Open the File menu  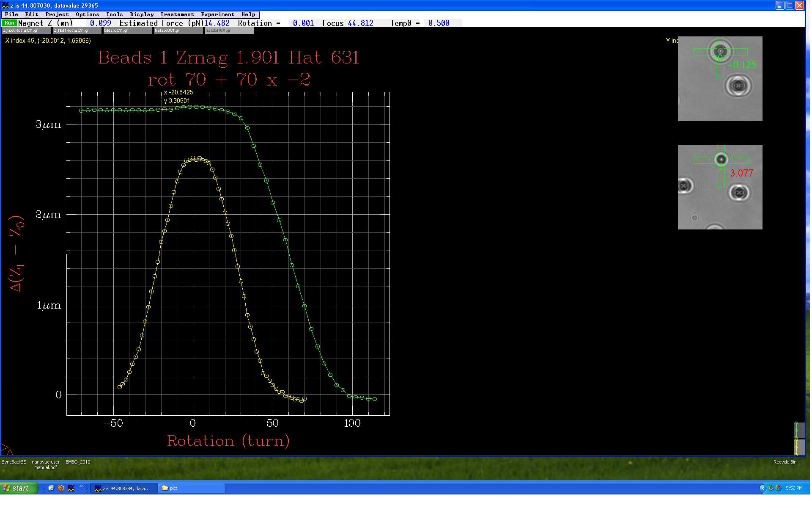tap(11, 14)
